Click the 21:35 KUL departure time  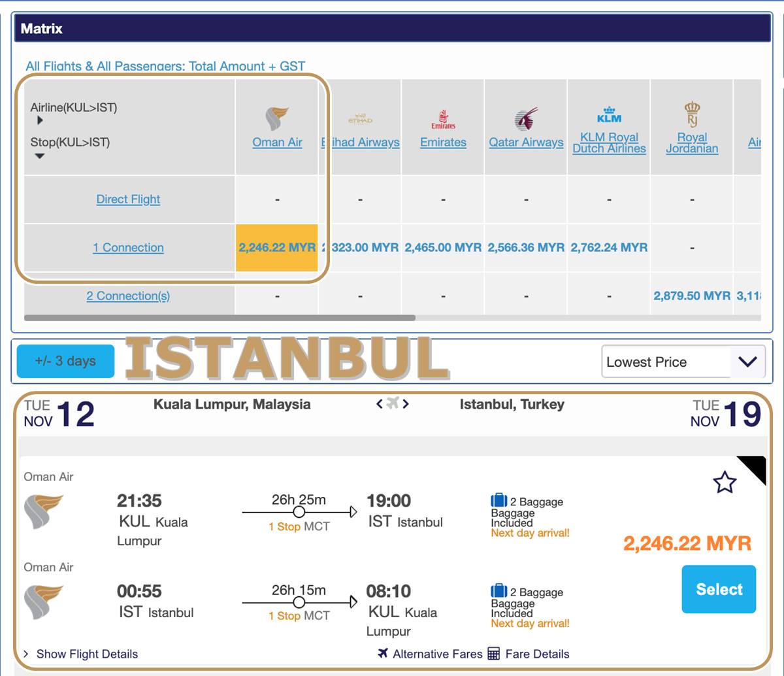139,501
